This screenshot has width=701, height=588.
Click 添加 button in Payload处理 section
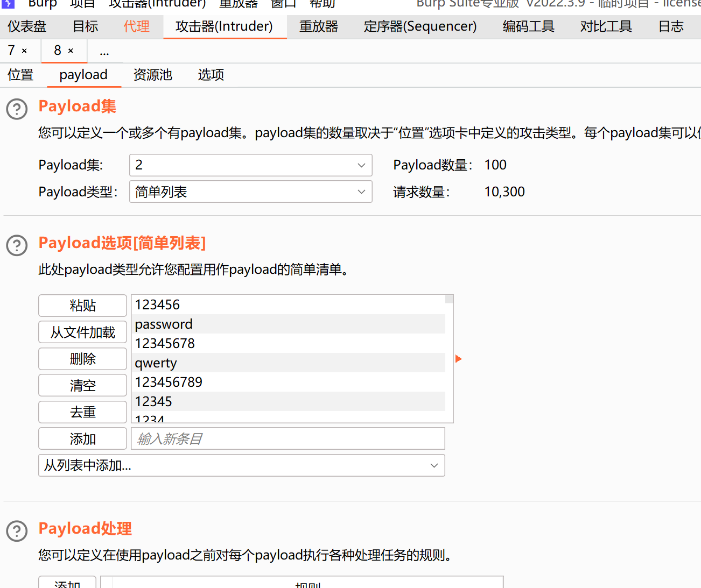(x=67, y=583)
